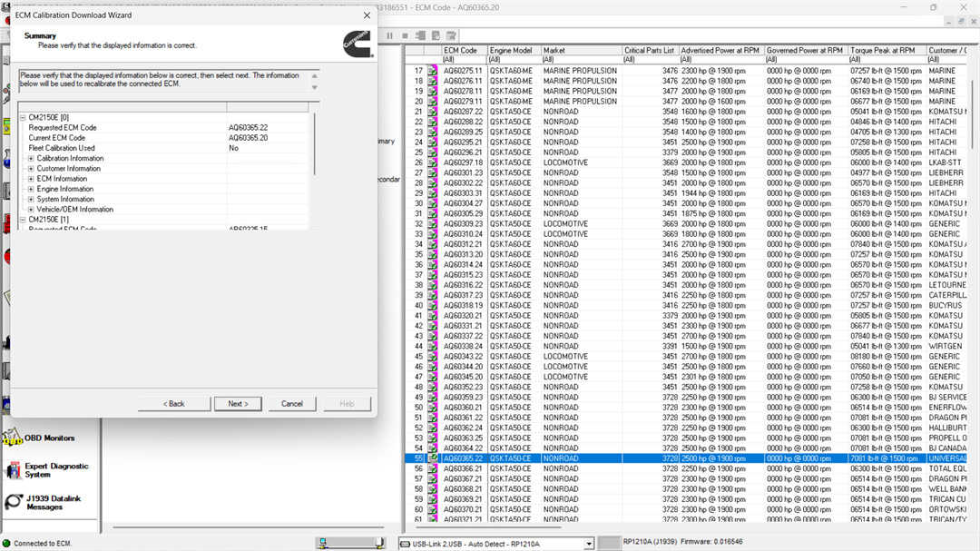The width and height of the screenshot is (980, 551).
Task: Open the USB-Link datalink adapter dropdown
Action: pyautogui.click(x=588, y=544)
